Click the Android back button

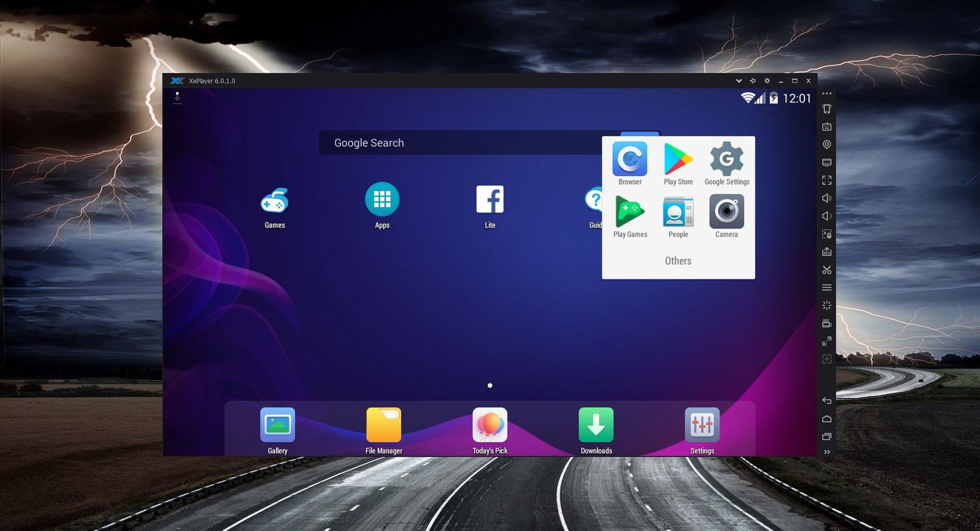point(827,401)
